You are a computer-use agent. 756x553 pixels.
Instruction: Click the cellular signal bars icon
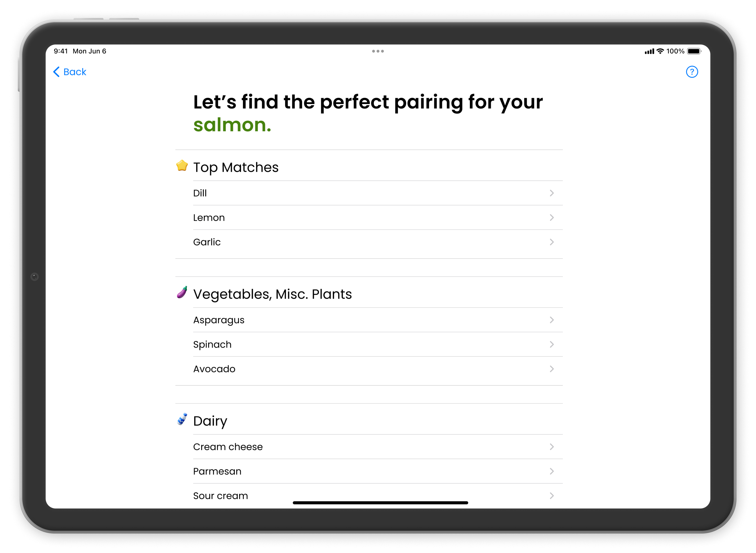648,51
